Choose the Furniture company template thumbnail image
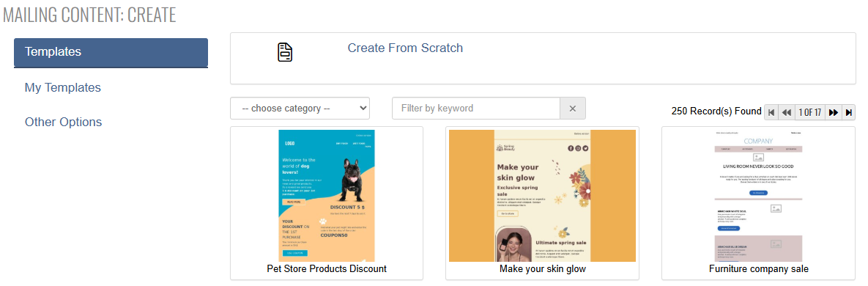 click(758, 196)
